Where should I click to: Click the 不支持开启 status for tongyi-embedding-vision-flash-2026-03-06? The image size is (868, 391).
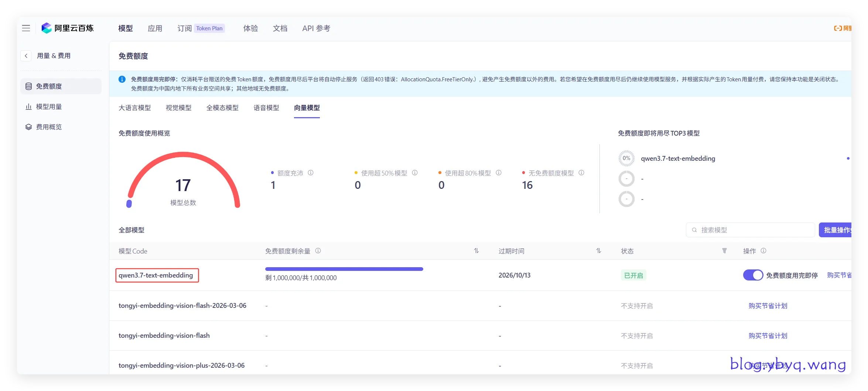637,306
